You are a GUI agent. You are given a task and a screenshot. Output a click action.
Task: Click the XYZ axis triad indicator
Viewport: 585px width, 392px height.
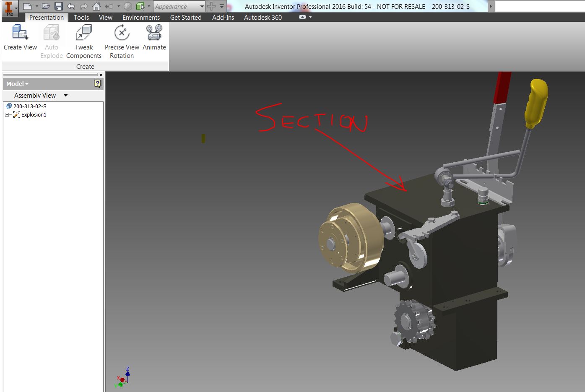122,377
